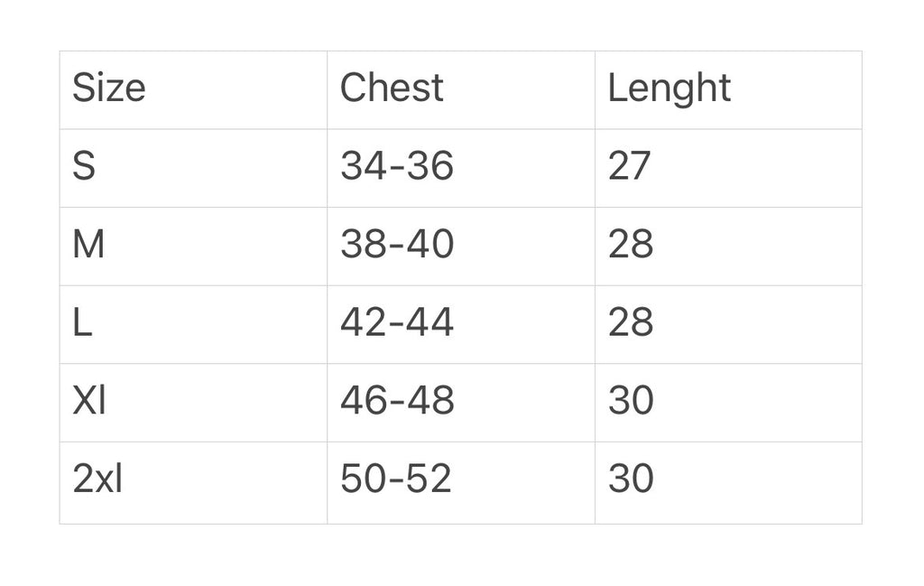Click the Lenght column header
Viewport: 924px width, 586px height.
[x=669, y=88]
